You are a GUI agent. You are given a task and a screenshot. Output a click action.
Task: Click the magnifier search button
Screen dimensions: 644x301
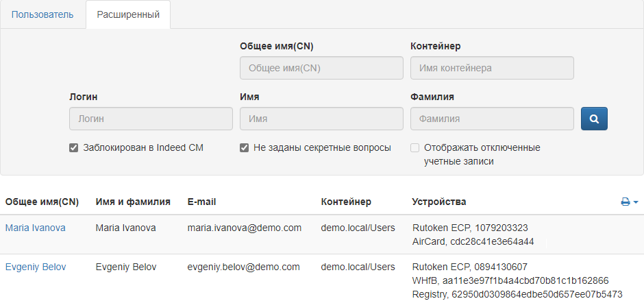click(x=594, y=119)
